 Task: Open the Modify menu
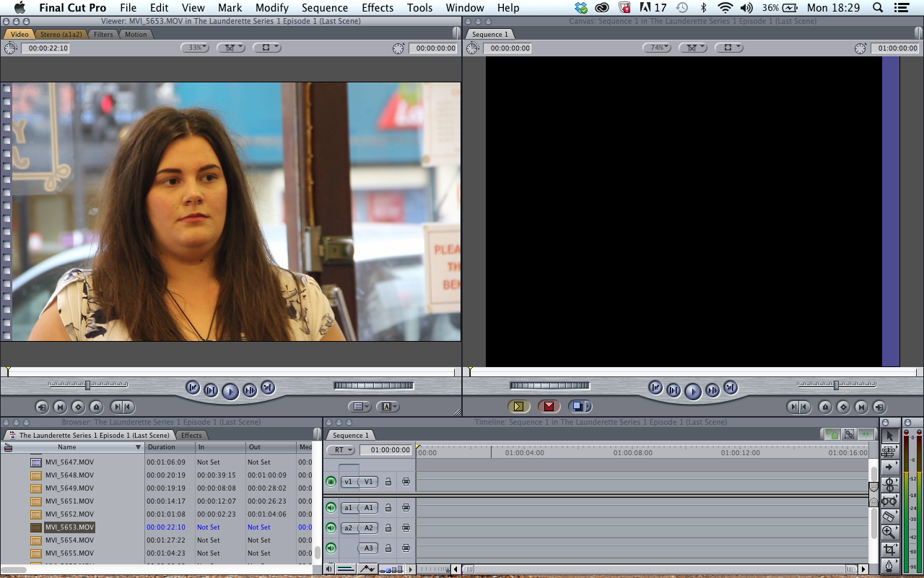point(272,8)
